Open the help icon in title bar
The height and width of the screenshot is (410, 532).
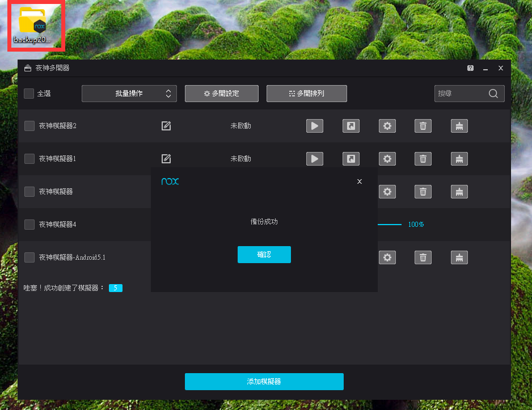pos(470,68)
